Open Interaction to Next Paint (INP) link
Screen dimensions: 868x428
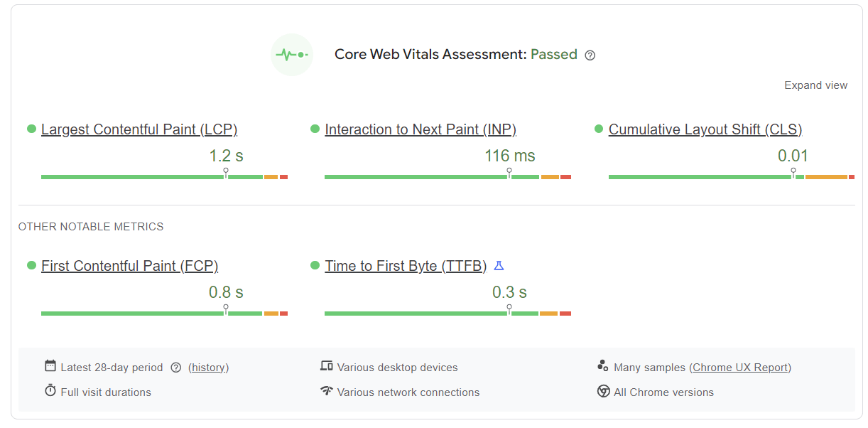tap(421, 129)
